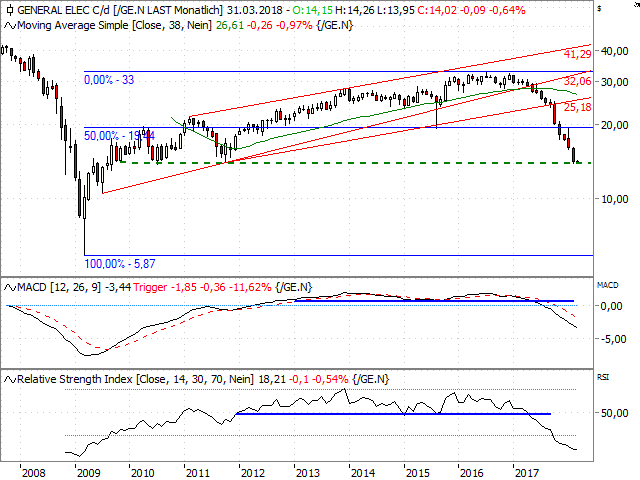Click the close value C:14,02
This screenshot has height=480, width=640.
[x=437, y=10]
